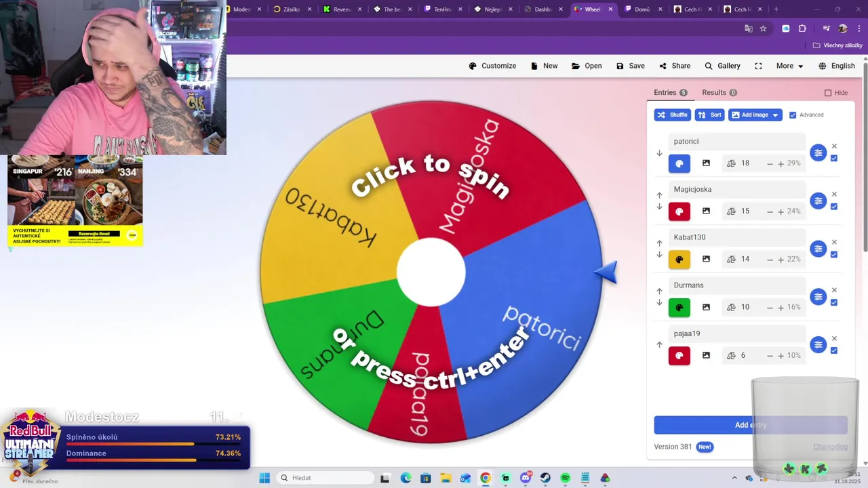Screen dimensions: 868x488
Task: Decrease weight of pajaa19 with minus
Action: pyautogui.click(x=770, y=357)
